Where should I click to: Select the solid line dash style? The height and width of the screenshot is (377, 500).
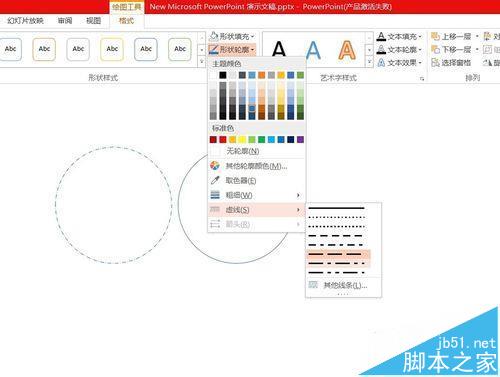pos(337,208)
